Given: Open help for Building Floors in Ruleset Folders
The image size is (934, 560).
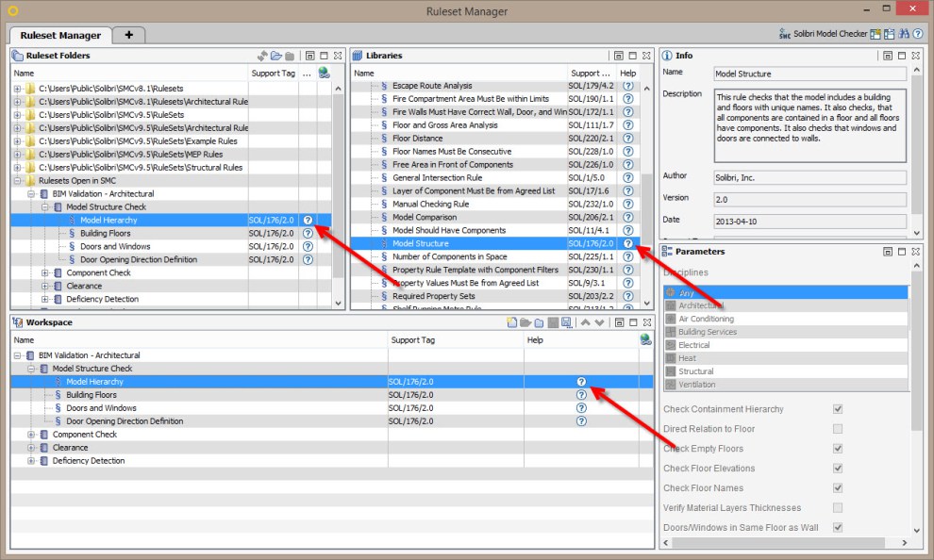Looking at the screenshot, I should coord(308,234).
